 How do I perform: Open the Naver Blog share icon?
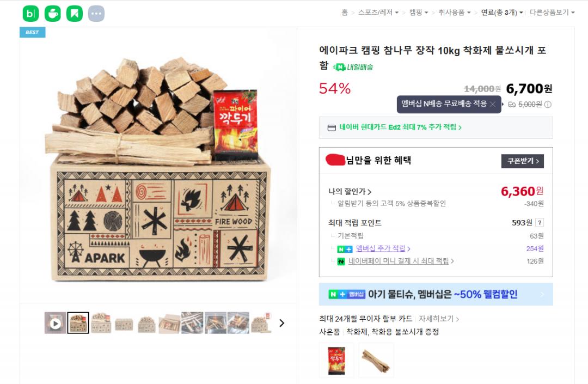[x=31, y=14]
